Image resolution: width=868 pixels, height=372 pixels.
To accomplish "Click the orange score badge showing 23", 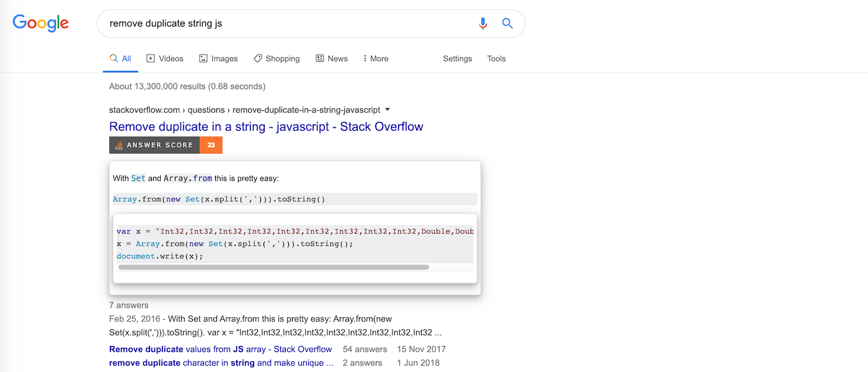I will click(x=211, y=145).
